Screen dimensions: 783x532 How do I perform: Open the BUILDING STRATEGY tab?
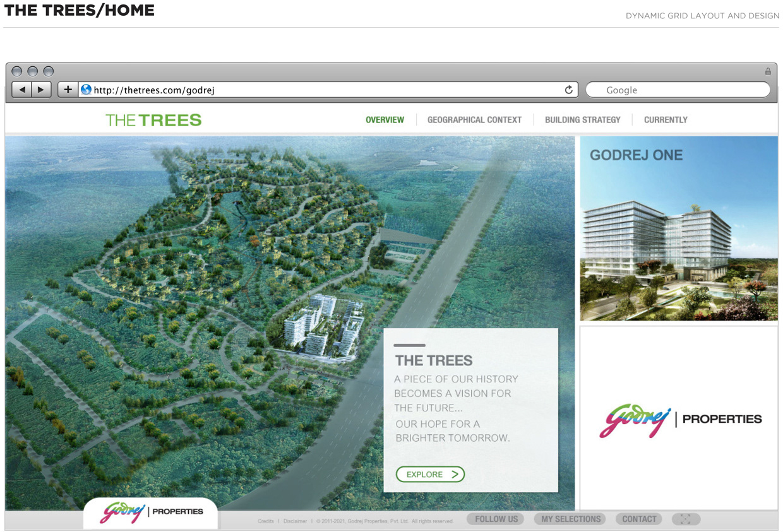[582, 120]
